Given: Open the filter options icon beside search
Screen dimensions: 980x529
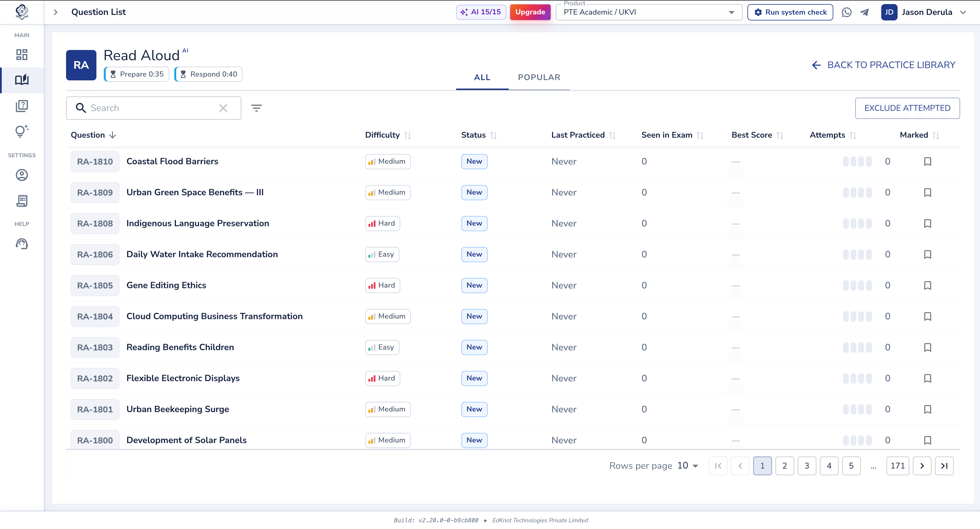Looking at the screenshot, I should (257, 108).
